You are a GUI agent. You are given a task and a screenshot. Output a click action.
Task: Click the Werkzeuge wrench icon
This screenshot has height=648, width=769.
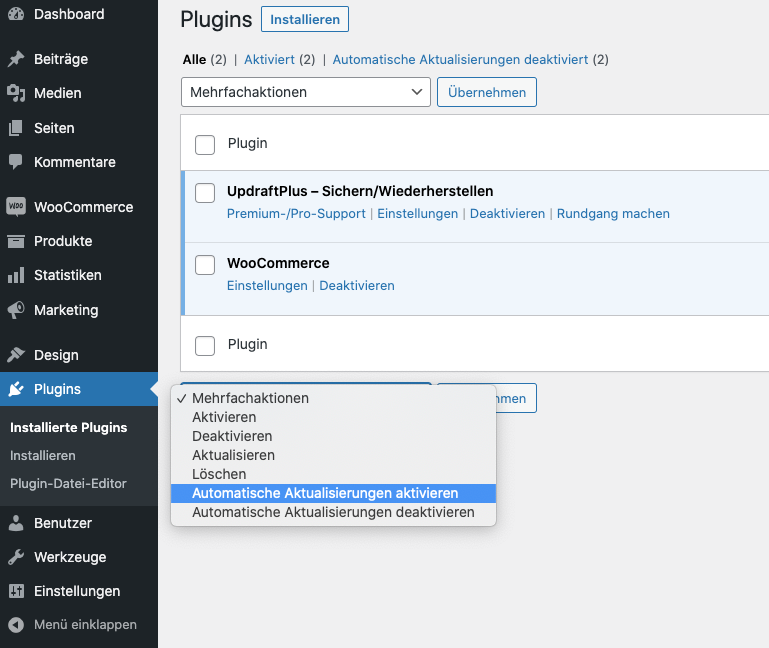16,557
